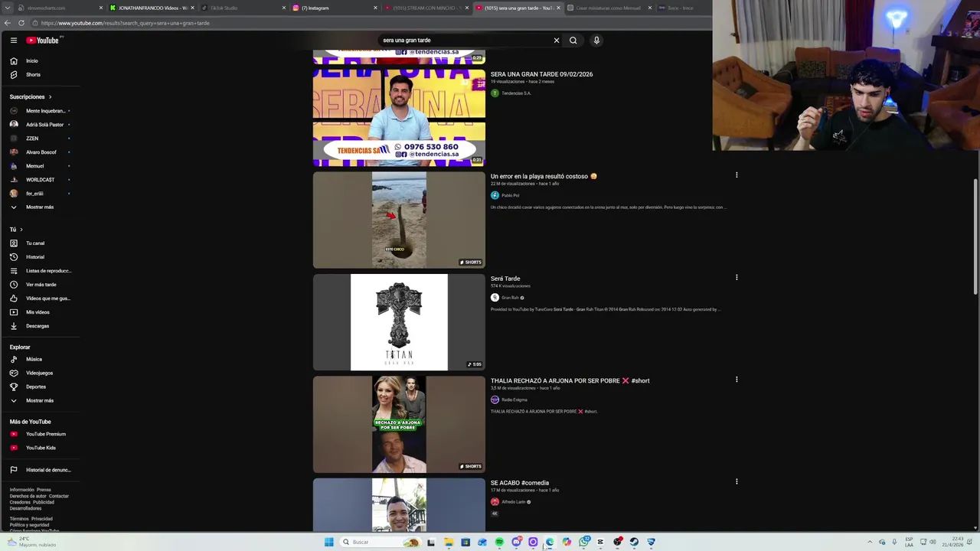
Task: Open the playa Shorts thumbnail
Action: click(x=399, y=220)
